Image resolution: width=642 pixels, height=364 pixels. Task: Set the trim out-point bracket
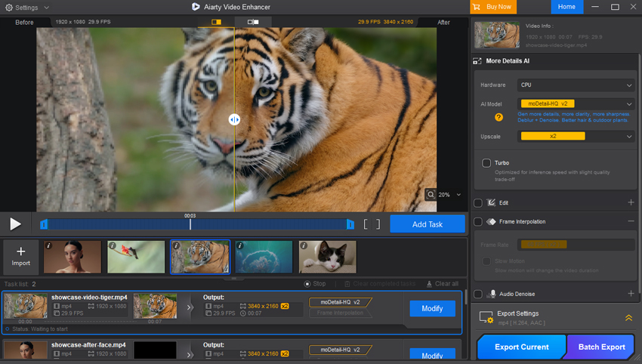[378, 224]
